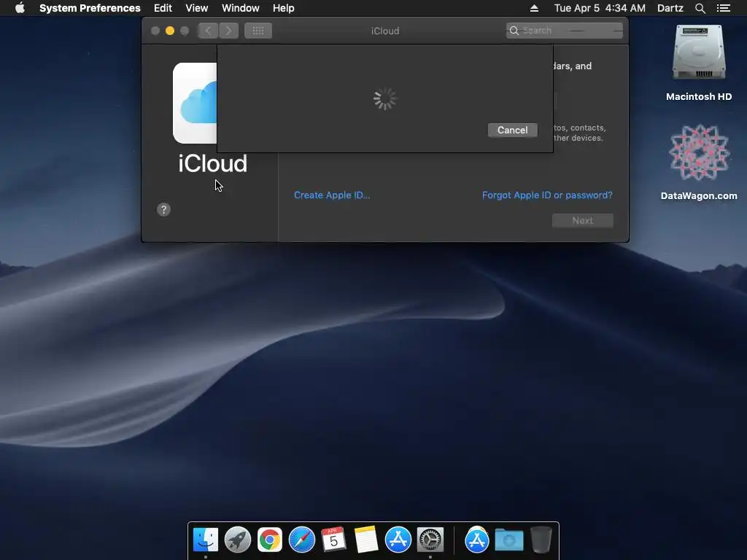This screenshot has height=560, width=747.
Task: Open Notes from the Dock
Action: [366, 540]
